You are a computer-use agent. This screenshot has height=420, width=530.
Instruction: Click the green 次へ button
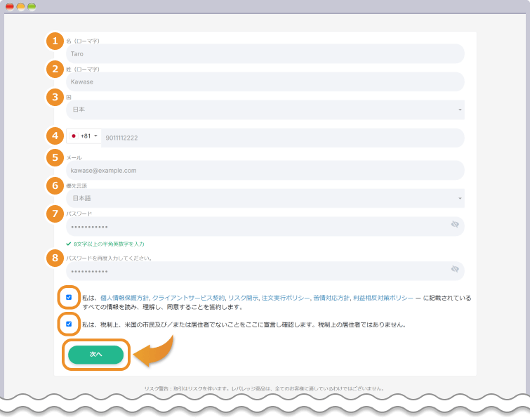tap(96, 355)
